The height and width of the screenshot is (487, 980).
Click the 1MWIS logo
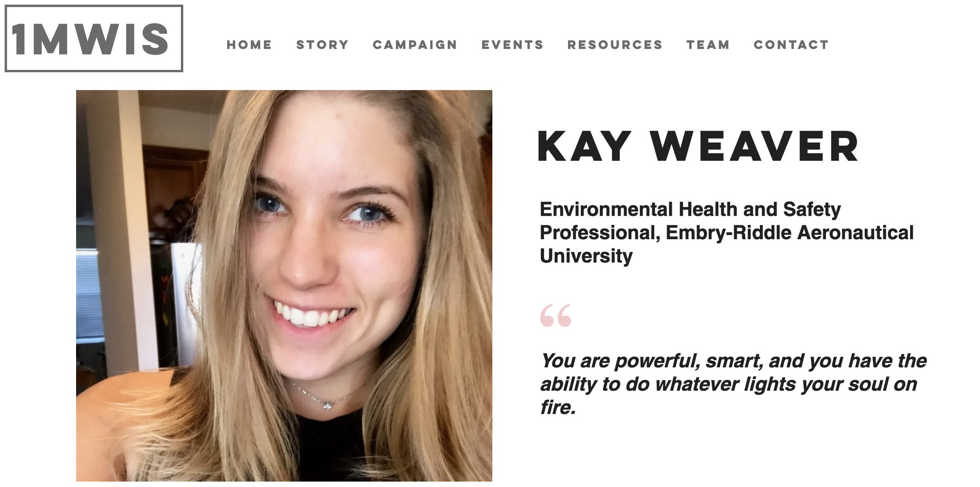(94, 39)
